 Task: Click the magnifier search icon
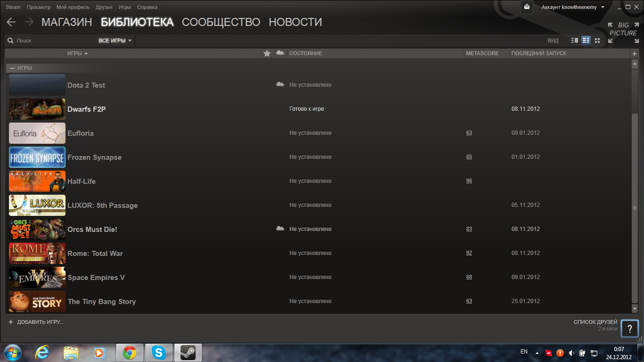click(10, 41)
